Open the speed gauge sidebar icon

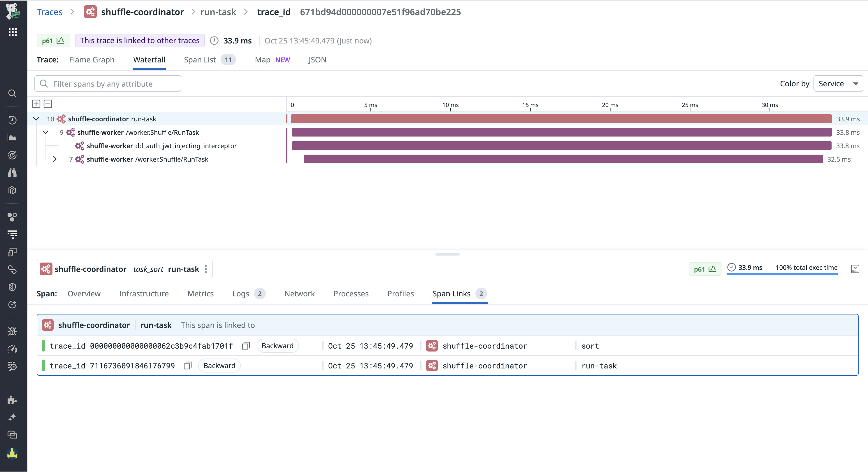click(13, 349)
